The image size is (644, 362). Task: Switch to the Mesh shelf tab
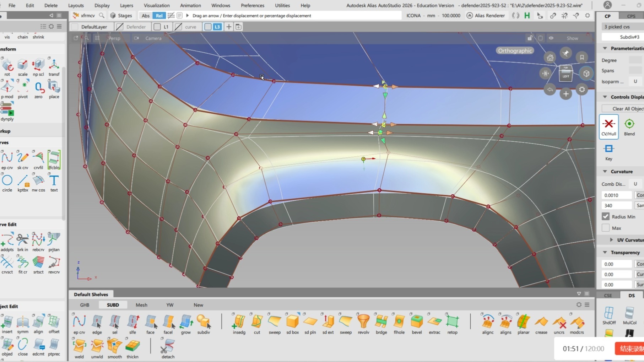(x=141, y=305)
